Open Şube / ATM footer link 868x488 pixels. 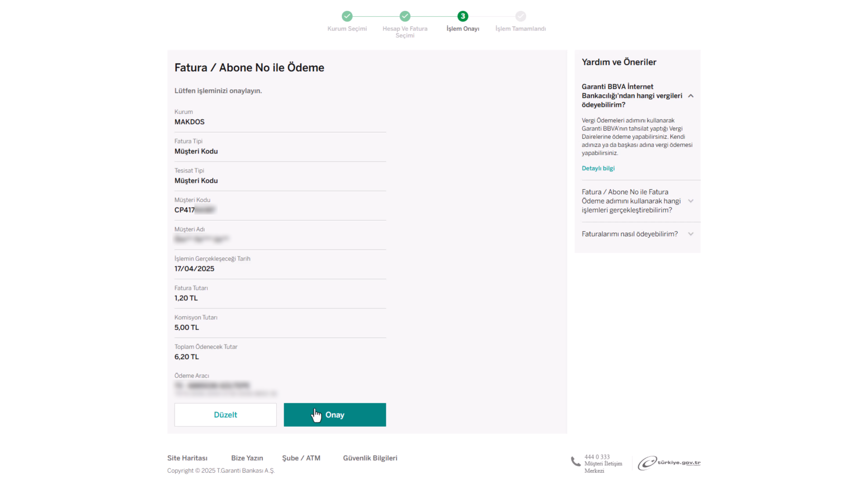301,458
